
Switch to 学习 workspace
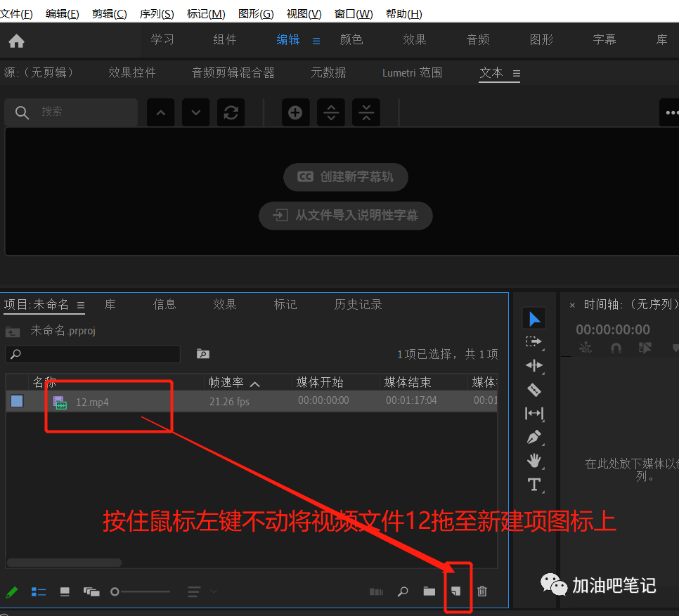(162, 40)
